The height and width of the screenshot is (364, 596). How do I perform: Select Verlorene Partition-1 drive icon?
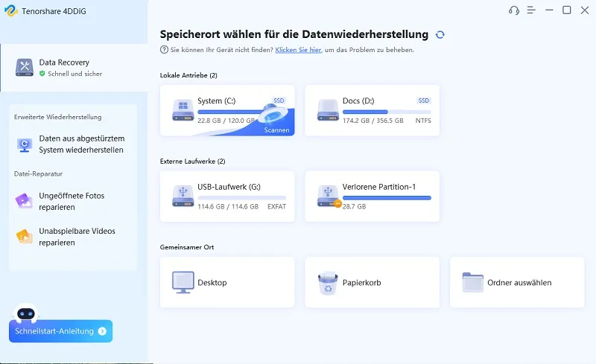pyautogui.click(x=326, y=196)
